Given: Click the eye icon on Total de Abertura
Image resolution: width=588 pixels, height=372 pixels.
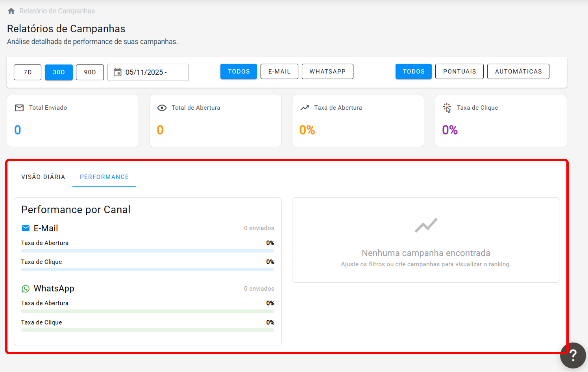Looking at the screenshot, I should coord(162,108).
